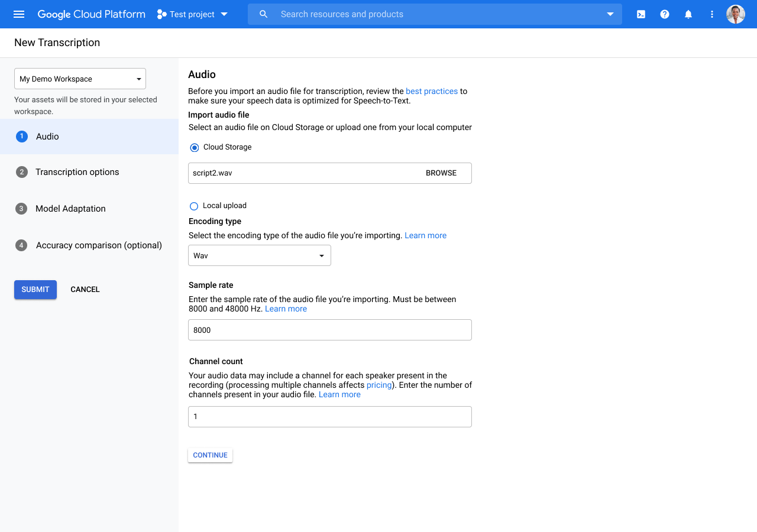Select the Cloud Storage radio button
The width and height of the screenshot is (757, 532).
(x=195, y=147)
